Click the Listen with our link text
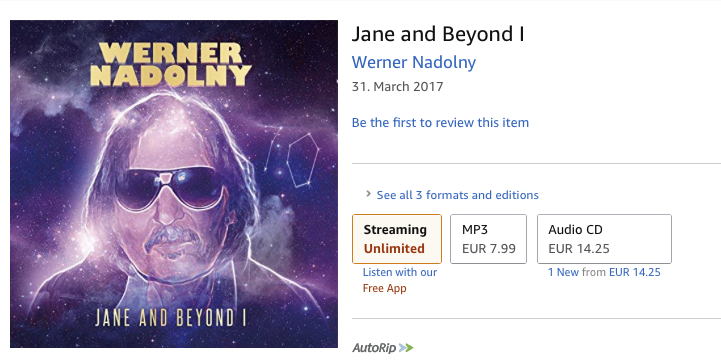Screen dimensions: 721x360 [x=400, y=272]
